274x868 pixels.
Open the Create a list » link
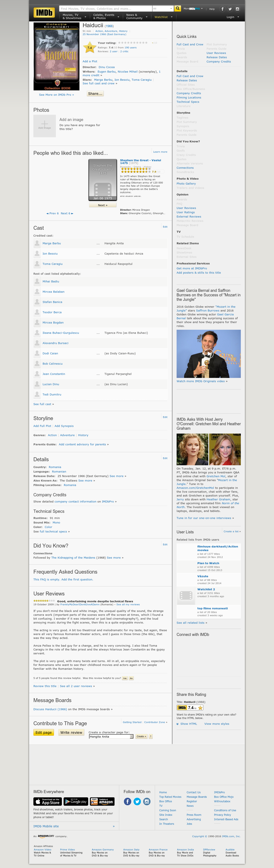coord(232,531)
